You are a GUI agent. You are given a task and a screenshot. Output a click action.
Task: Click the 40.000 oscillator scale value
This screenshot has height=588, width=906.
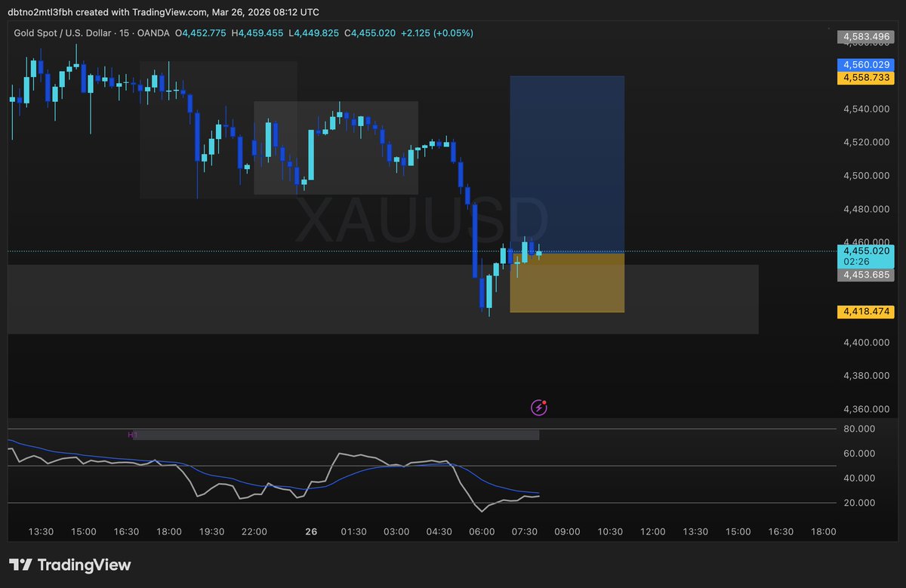tap(858, 478)
